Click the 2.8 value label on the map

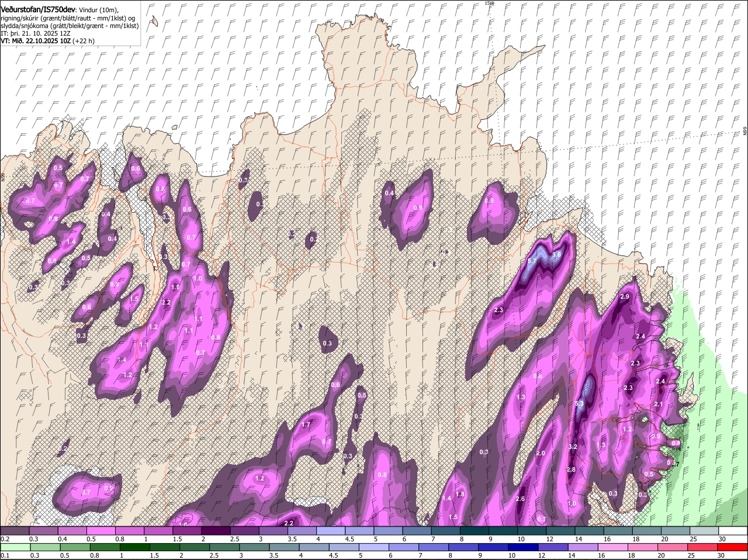tap(571, 470)
